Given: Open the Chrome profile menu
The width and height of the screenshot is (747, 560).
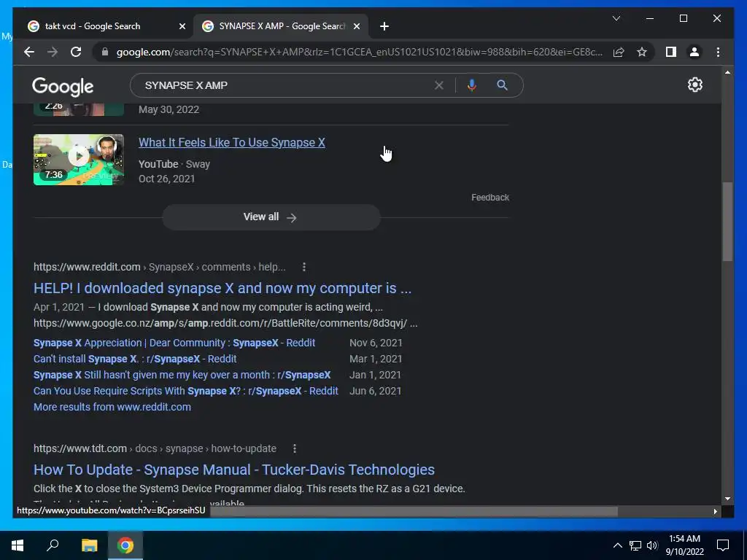Looking at the screenshot, I should coord(694,52).
